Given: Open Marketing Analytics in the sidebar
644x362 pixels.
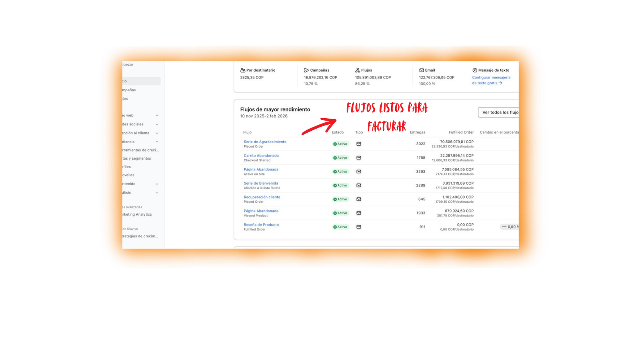Looking at the screenshot, I should click(x=137, y=214).
